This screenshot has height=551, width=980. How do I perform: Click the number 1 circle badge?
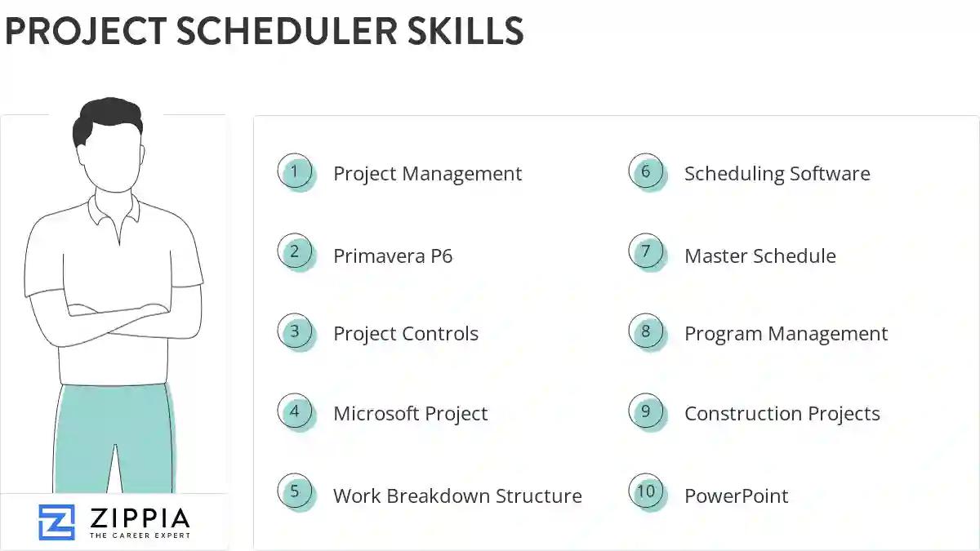click(295, 172)
